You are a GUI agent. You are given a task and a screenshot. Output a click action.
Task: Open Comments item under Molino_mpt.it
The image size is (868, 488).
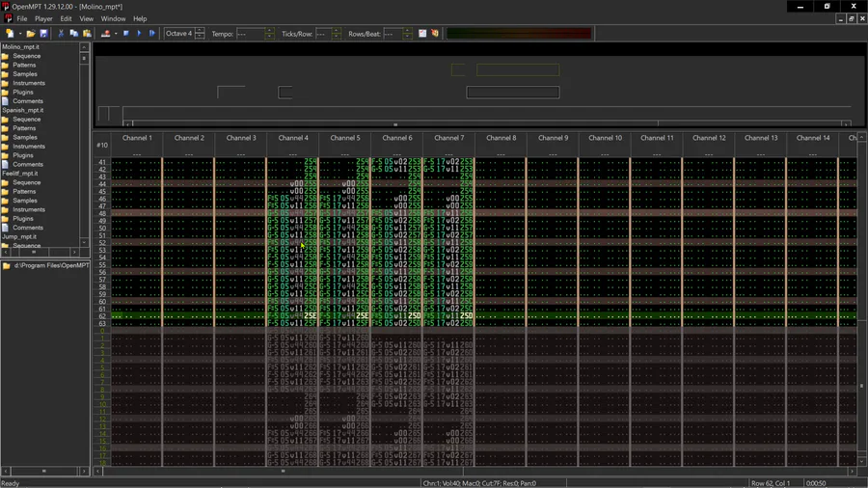click(28, 101)
